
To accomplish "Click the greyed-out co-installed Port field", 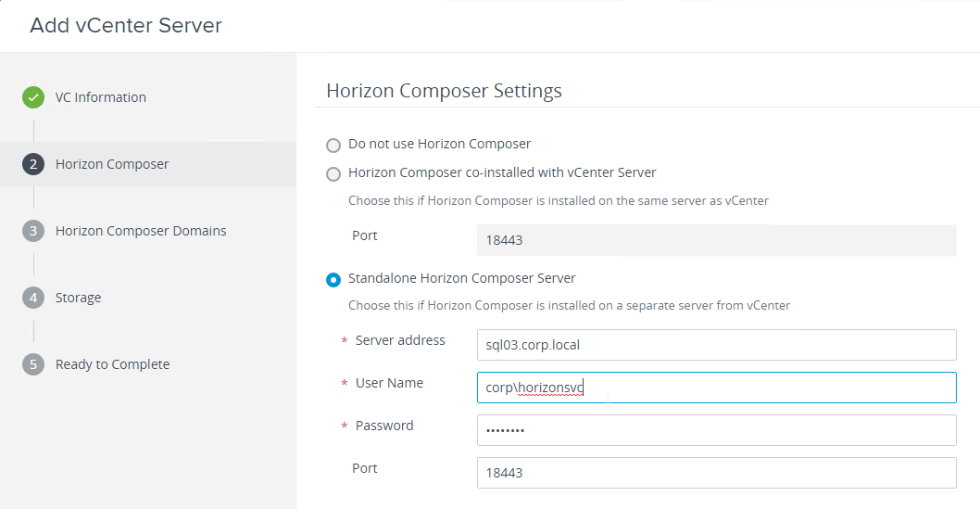I will 716,240.
